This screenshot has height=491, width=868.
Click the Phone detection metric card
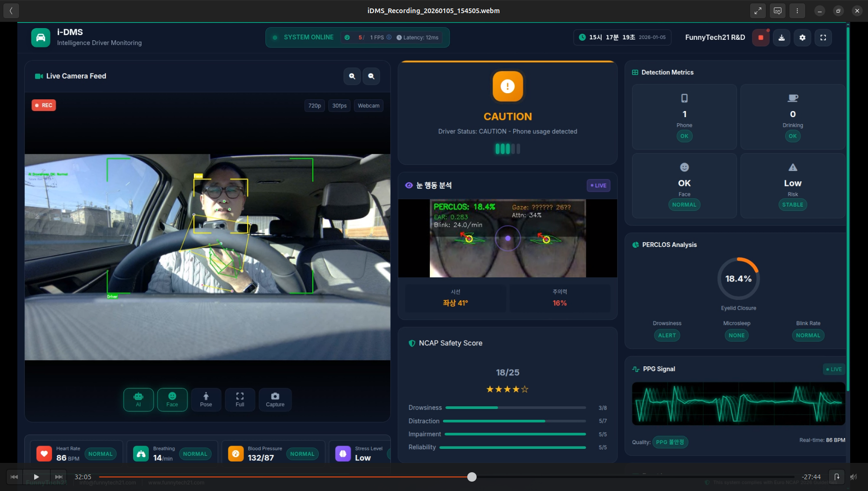tap(684, 117)
